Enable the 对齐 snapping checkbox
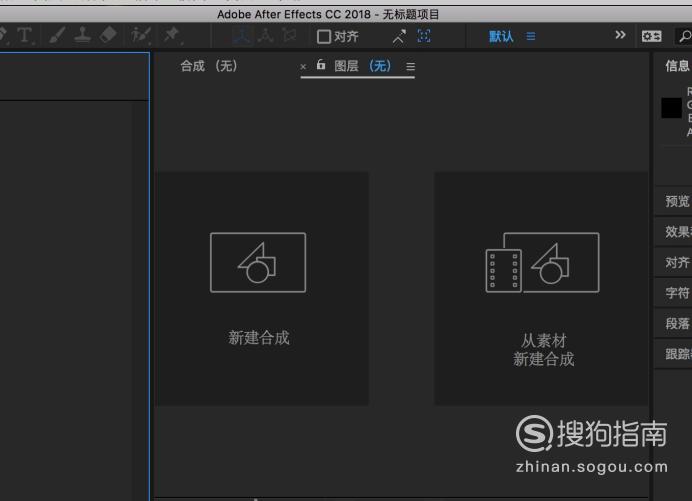This screenshot has width=692, height=501. pos(323,37)
